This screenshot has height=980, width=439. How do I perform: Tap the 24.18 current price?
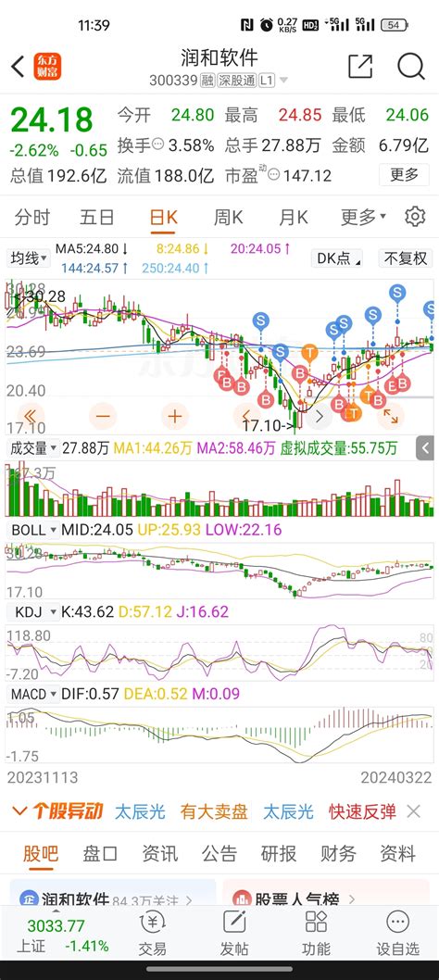click(52, 120)
